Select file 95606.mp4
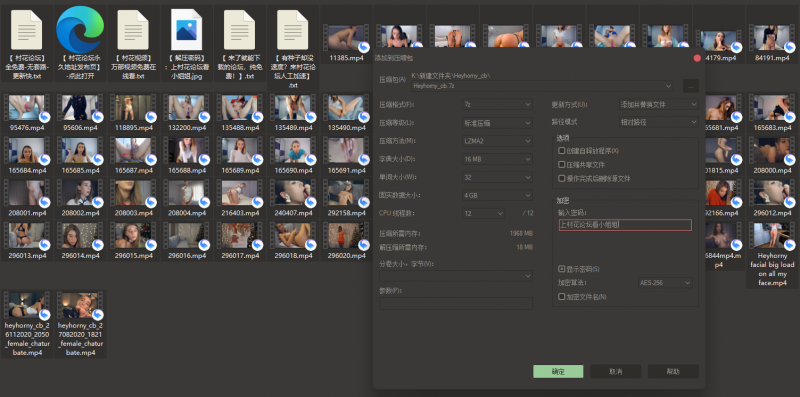This screenshot has height=397, width=800. [80, 113]
